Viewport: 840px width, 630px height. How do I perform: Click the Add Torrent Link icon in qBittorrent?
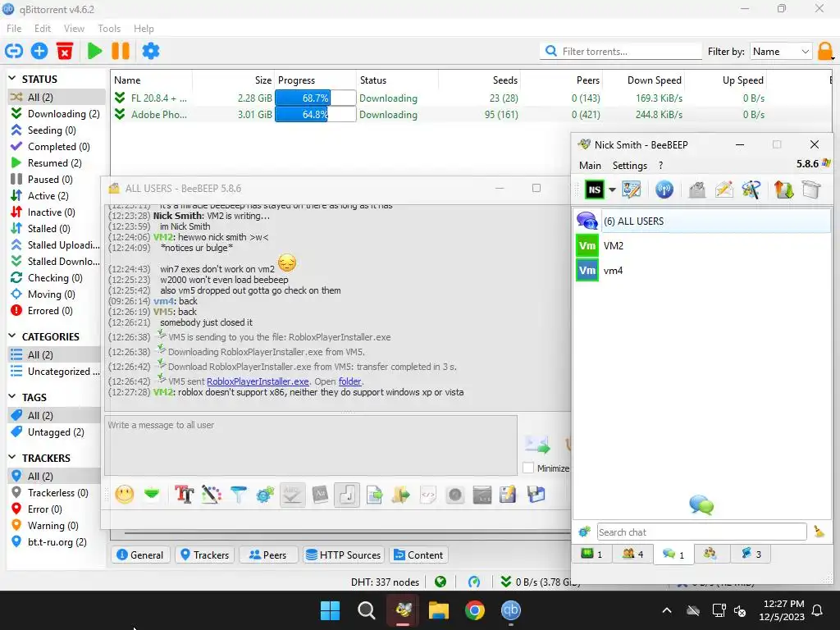pos(14,52)
